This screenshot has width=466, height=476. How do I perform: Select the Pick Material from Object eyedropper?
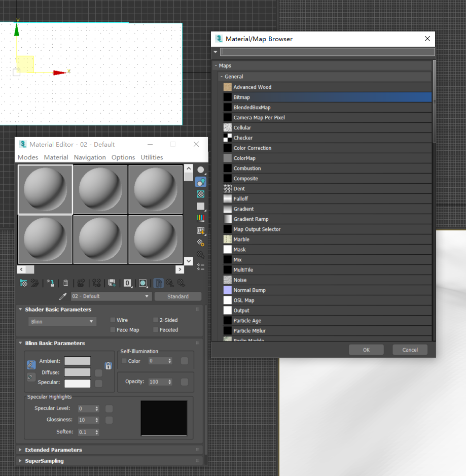[x=63, y=296]
